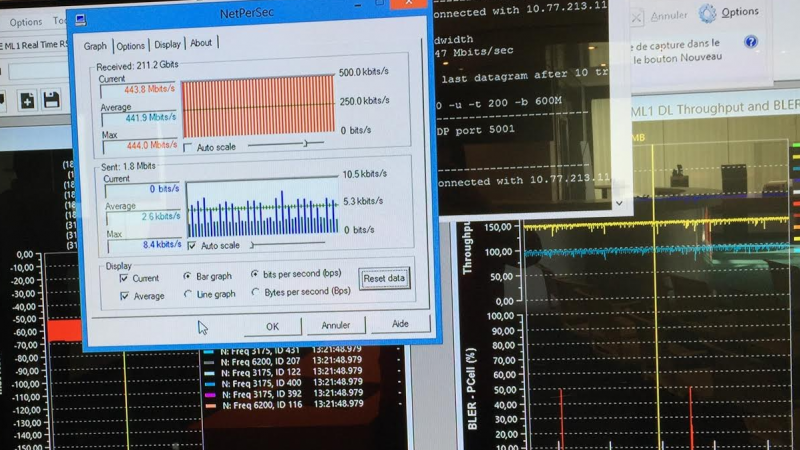
Task: Uncheck Auto scale for Sent graph
Action: (x=191, y=245)
